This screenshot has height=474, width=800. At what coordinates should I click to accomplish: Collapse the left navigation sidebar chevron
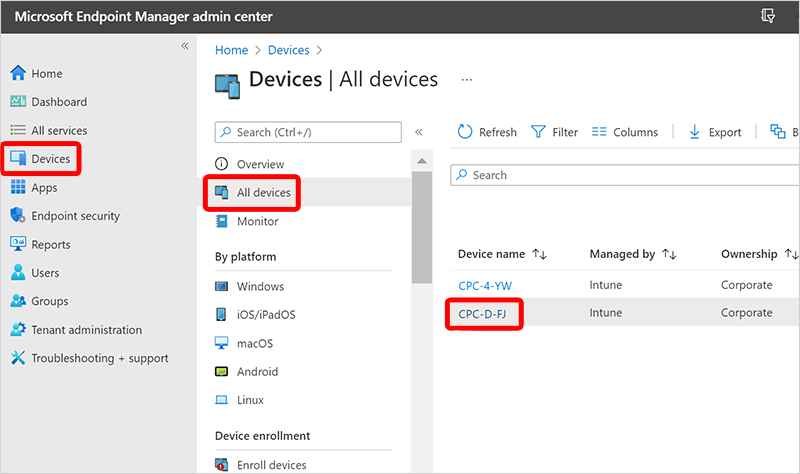[184, 47]
